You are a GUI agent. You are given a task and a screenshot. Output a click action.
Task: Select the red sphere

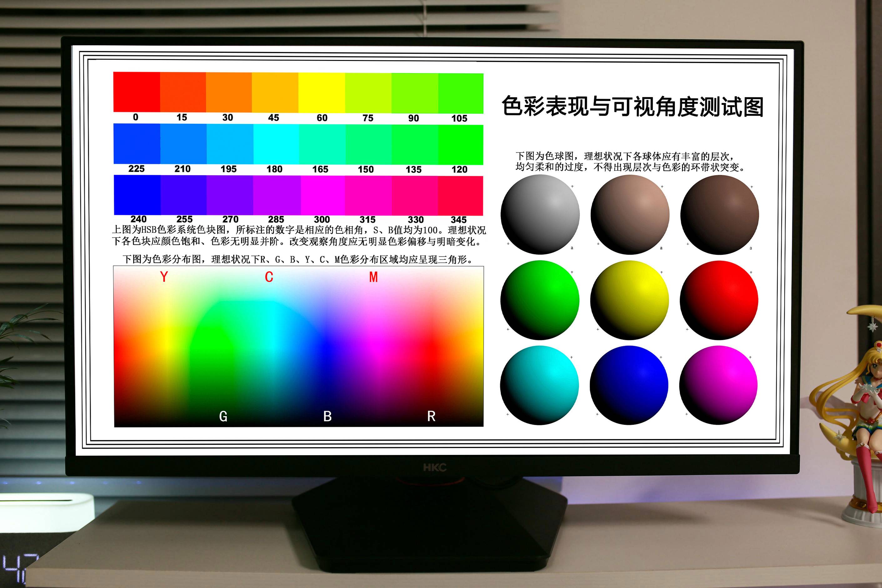point(719,300)
